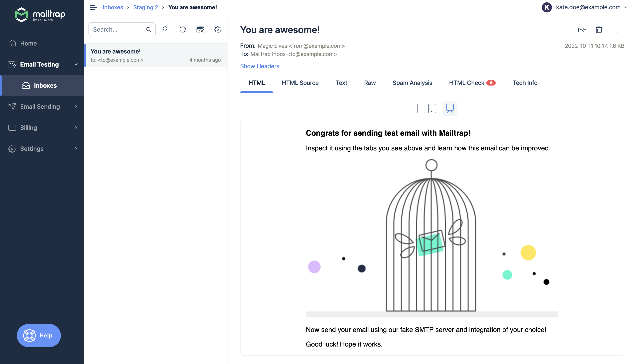Click the more options kebab menu icon

[x=616, y=30]
